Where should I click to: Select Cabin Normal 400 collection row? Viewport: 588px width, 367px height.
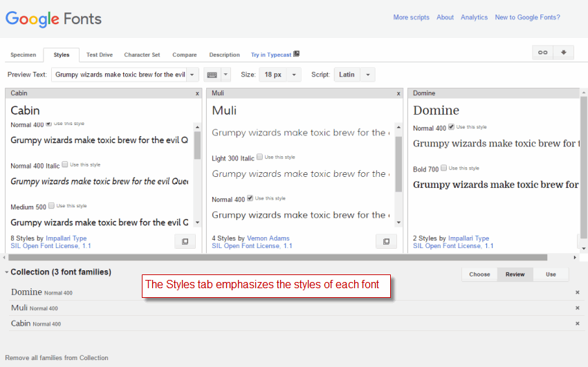(x=295, y=323)
